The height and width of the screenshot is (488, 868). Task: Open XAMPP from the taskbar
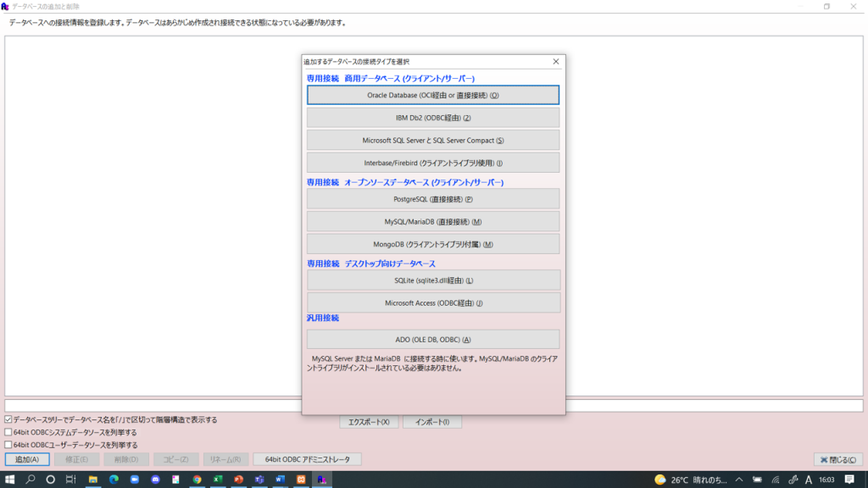(x=299, y=480)
